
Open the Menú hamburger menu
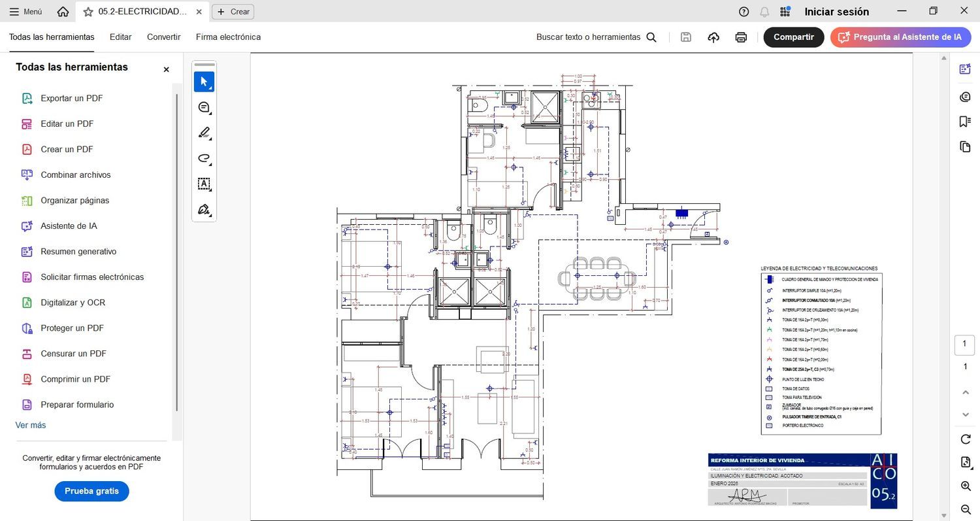(25, 12)
